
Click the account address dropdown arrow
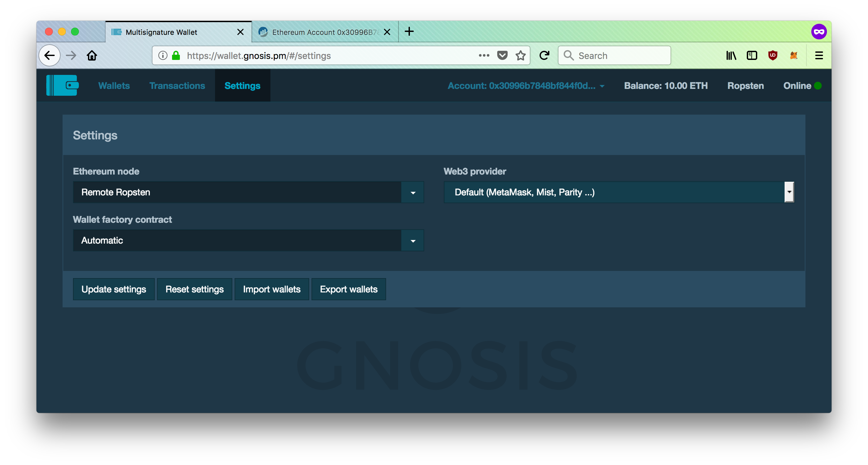[603, 86]
